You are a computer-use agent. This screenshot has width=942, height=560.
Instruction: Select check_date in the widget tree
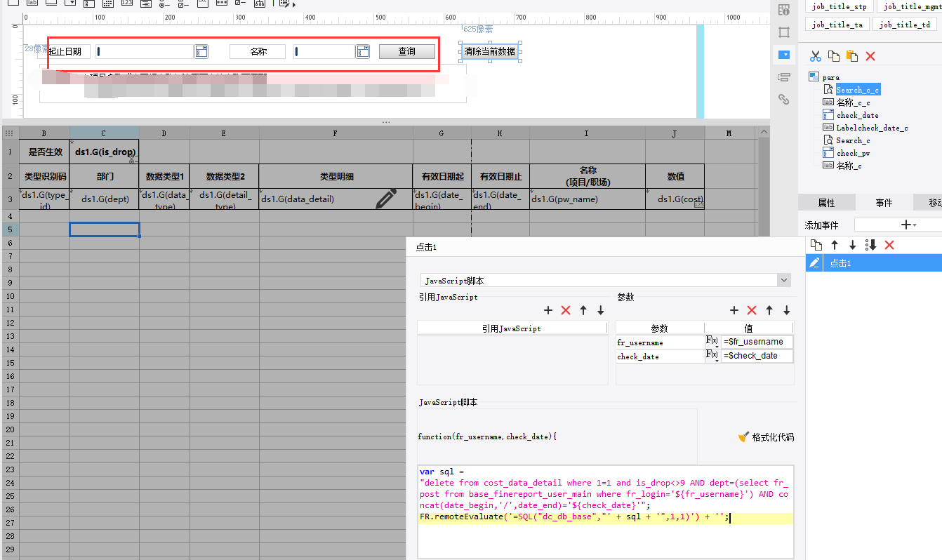(857, 115)
